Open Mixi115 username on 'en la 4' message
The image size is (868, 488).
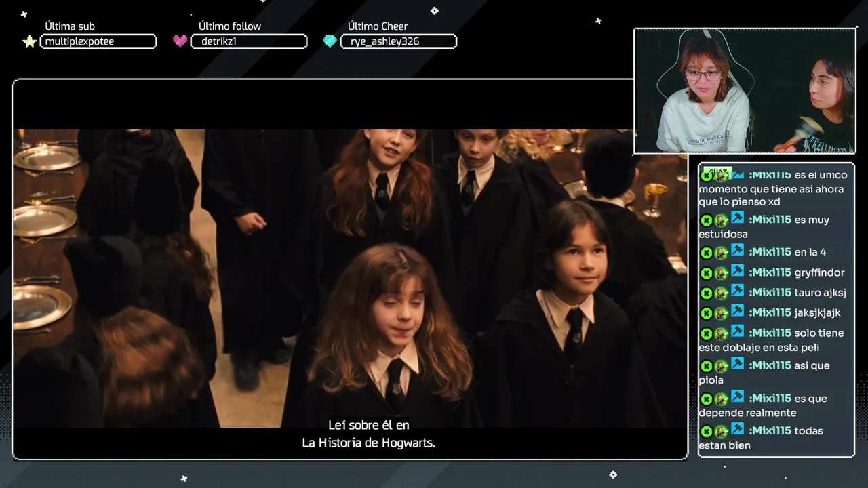(770, 252)
